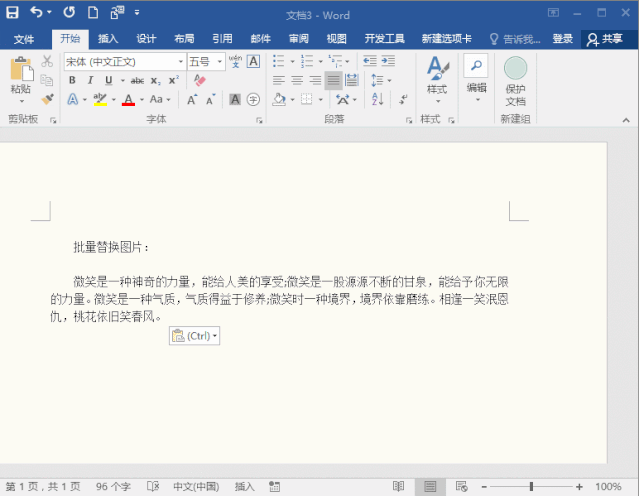639x496 pixels.
Task: Toggle character shading A button
Action: (235, 99)
